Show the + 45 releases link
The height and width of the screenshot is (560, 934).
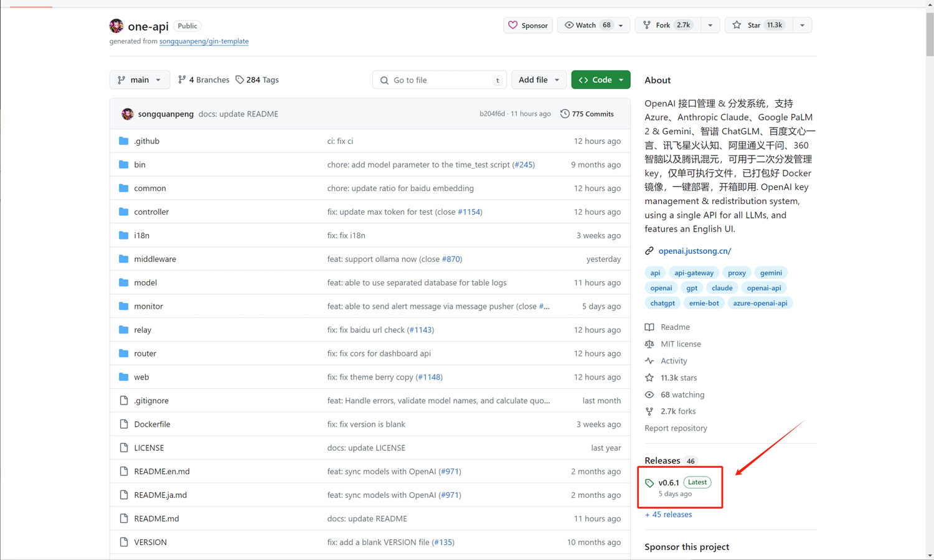coord(669,515)
